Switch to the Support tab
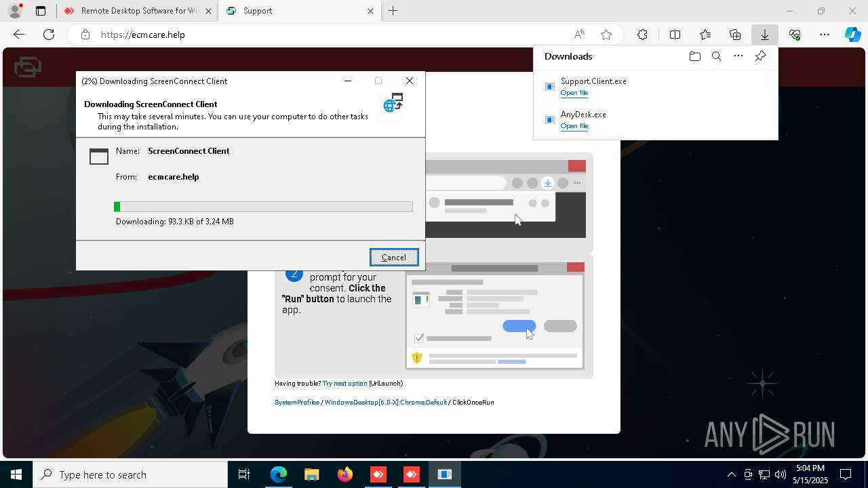The width and height of the screenshot is (868, 488). (x=299, y=11)
